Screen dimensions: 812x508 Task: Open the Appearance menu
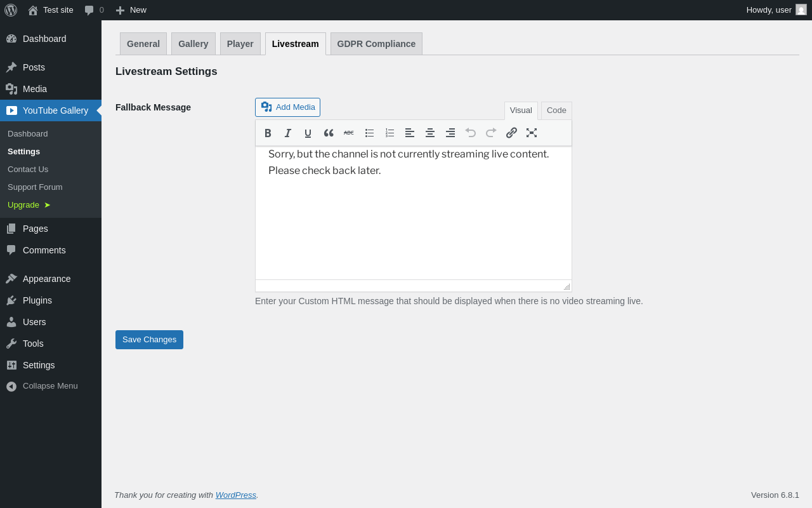[51, 279]
